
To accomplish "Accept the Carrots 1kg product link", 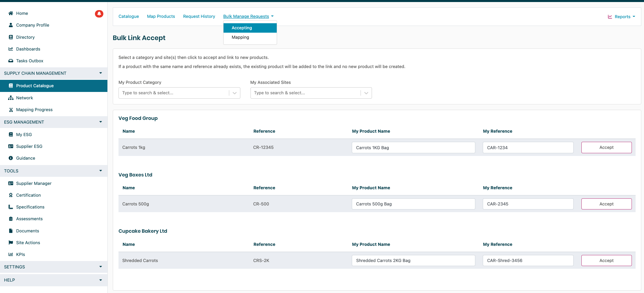I will tap(606, 148).
